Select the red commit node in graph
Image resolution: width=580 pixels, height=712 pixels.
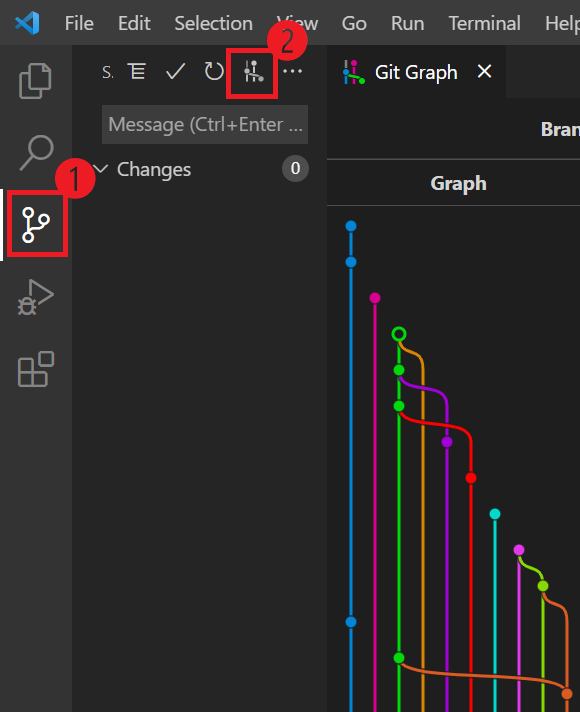(x=471, y=478)
